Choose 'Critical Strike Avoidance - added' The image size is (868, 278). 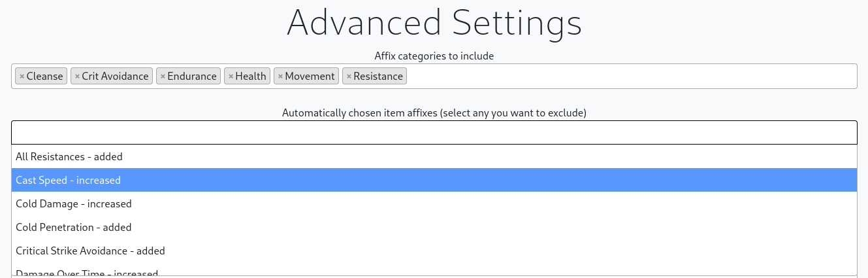pyautogui.click(x=90, y=251)
